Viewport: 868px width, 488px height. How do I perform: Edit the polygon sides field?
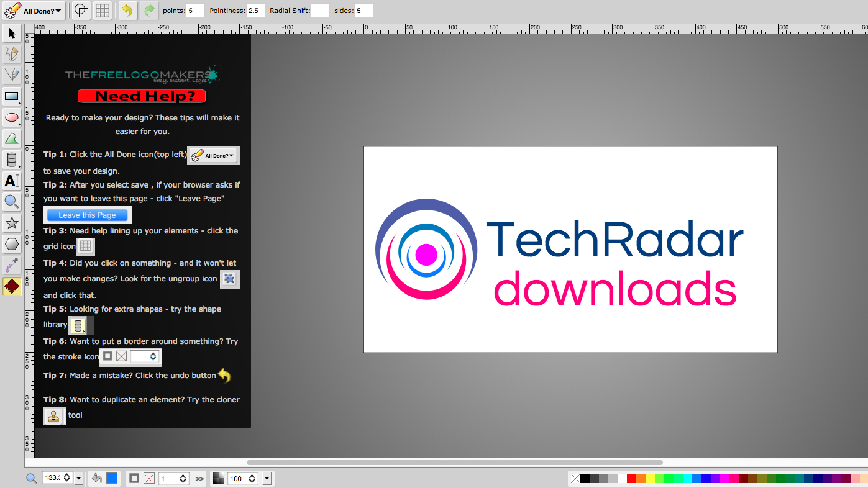click(363, 11)
